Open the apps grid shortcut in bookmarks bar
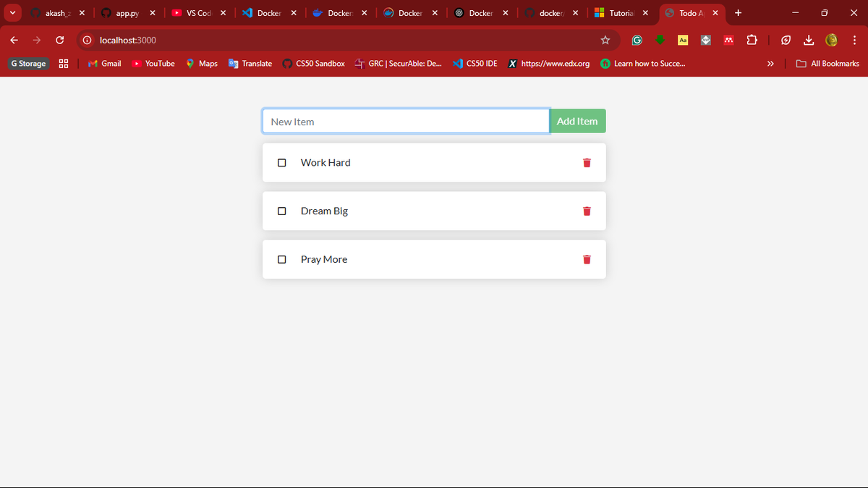 tap(64, 64)
